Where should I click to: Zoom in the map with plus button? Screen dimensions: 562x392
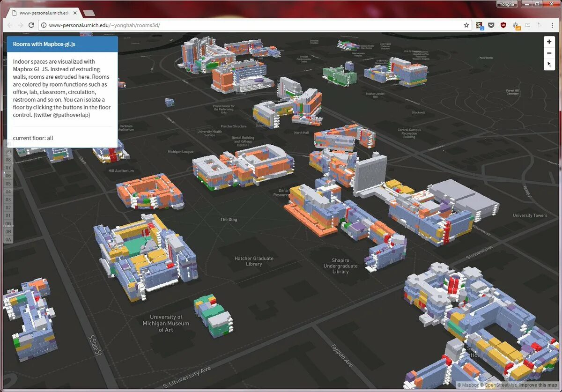549,42
